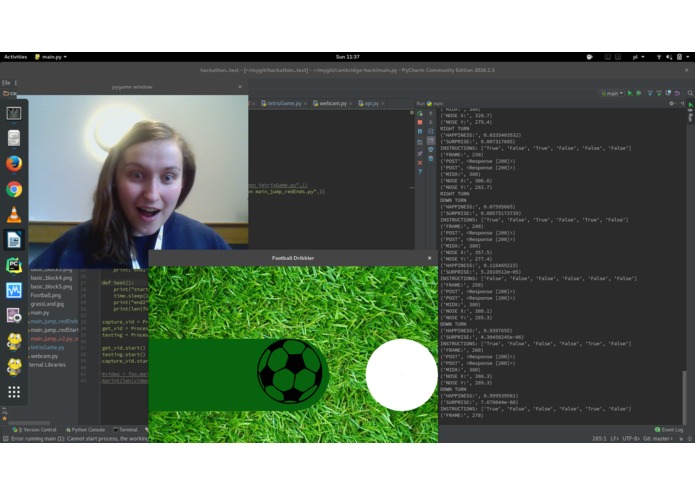Launch Chrome from the dock
This screenshot has width=695, height=494.
(x=14, y=189)
